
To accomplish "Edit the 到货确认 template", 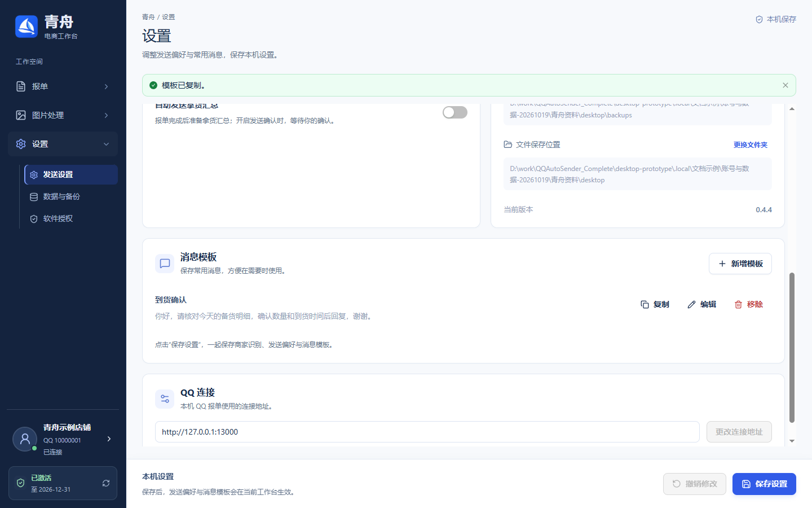I will (701, 304).
